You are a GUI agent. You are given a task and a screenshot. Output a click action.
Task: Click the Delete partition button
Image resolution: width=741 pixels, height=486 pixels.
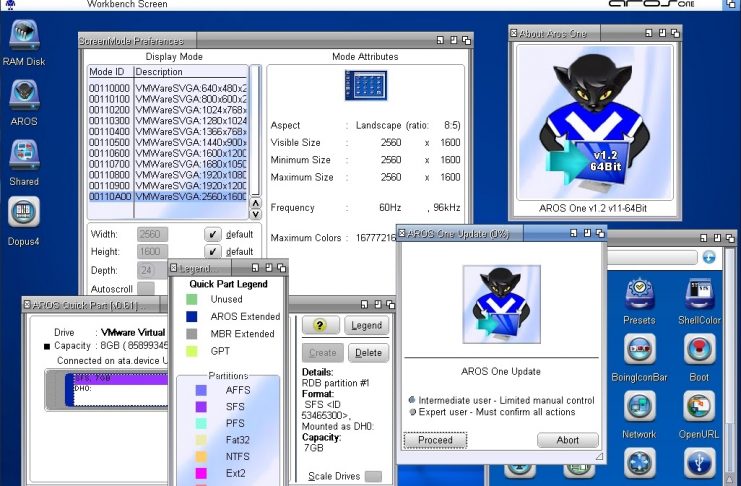368,352
